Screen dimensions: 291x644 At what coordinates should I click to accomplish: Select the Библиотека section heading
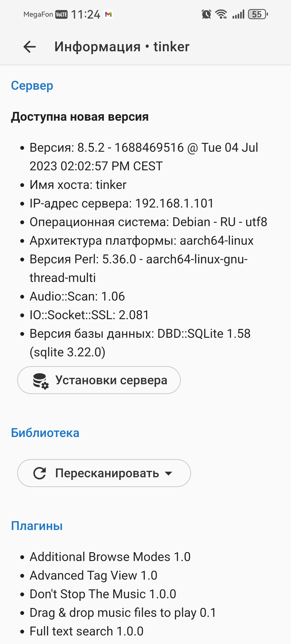[45, 433]
